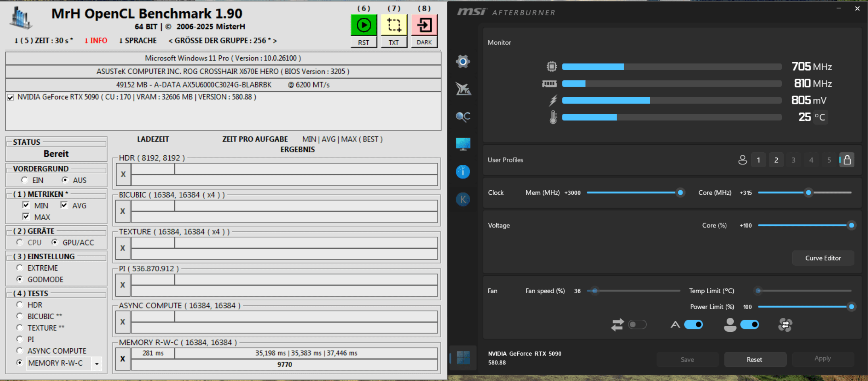This screenshot has height=381, width=868.
Task: Clear the PI result with its X
Action: tap(123, 285)
